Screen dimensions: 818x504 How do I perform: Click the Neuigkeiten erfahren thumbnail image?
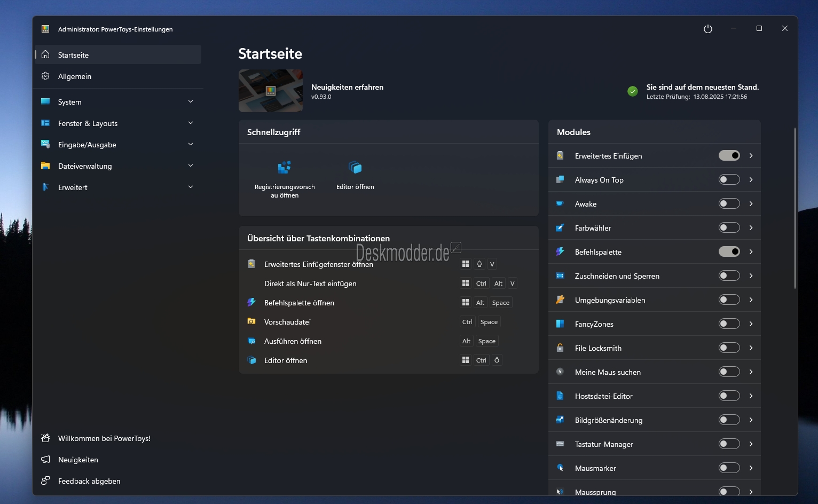271,91
